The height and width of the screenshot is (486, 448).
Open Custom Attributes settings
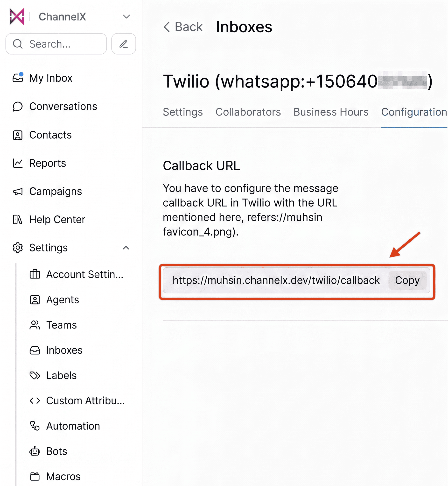point(86,401)
